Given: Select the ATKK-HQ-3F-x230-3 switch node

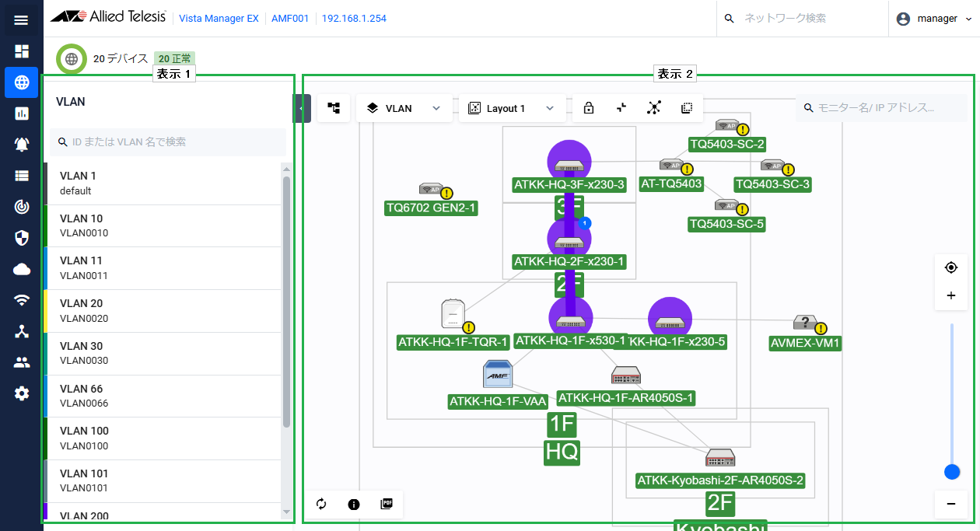Looking at the screenshot, I should 569,163.
